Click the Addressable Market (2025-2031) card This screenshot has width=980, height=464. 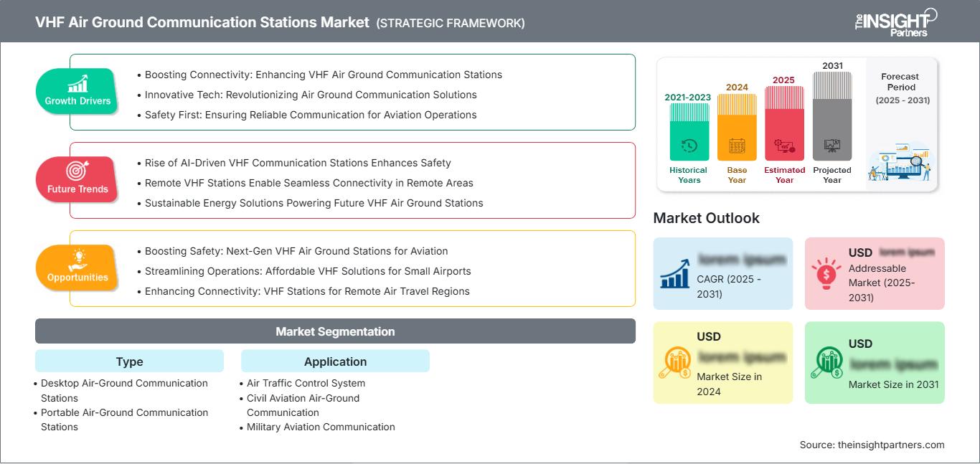click(x=875, y=273)
